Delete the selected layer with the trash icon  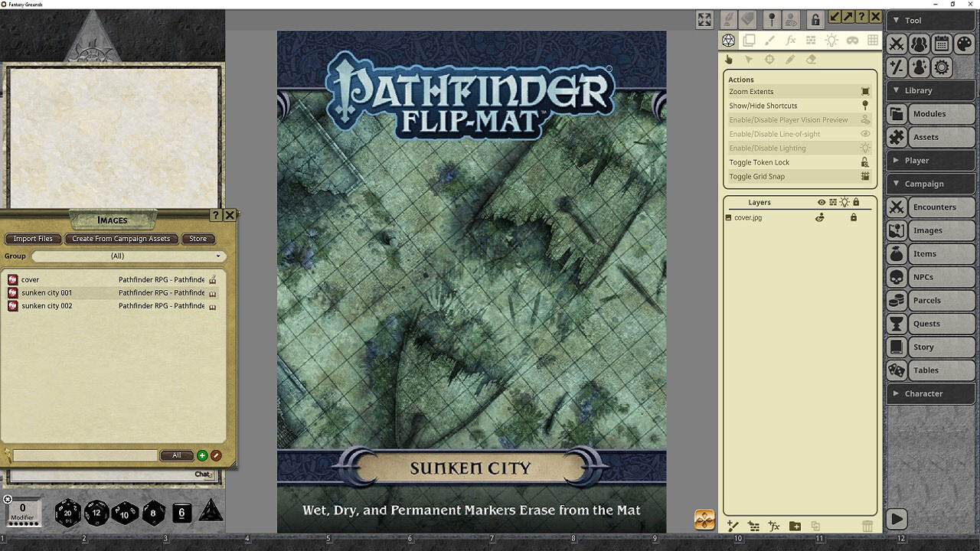(x=867, y=527)
